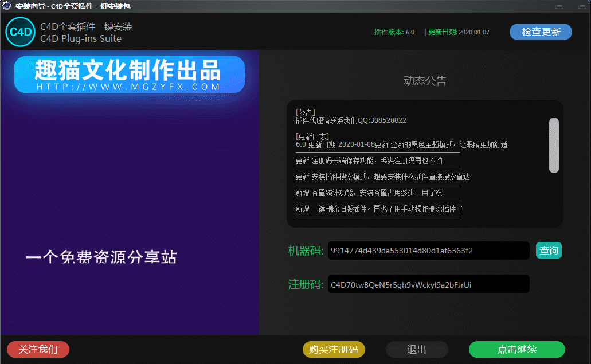The width and height of the screenshot is (591, 364).
Task: Click the green 点击继续 button
Action: point(516,349)
